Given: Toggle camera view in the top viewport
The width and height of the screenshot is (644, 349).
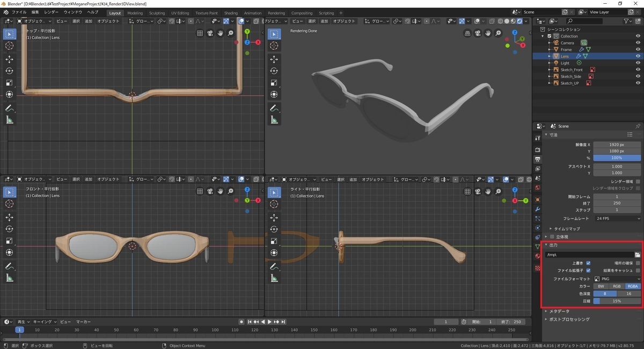Looking at the screenshot, I should (210, 33).
